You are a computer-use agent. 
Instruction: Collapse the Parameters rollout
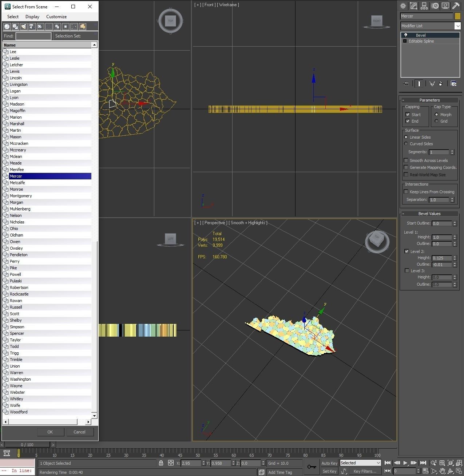(429, 100)
